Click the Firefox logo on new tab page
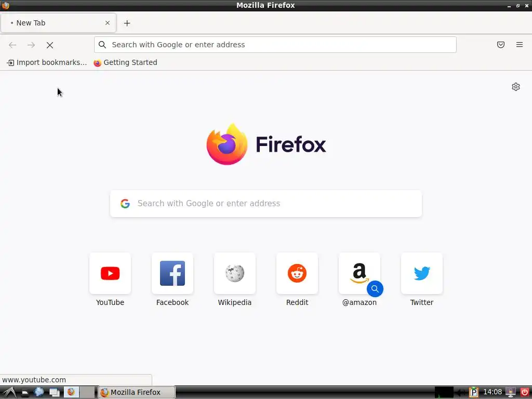 [x=227, y=144]
